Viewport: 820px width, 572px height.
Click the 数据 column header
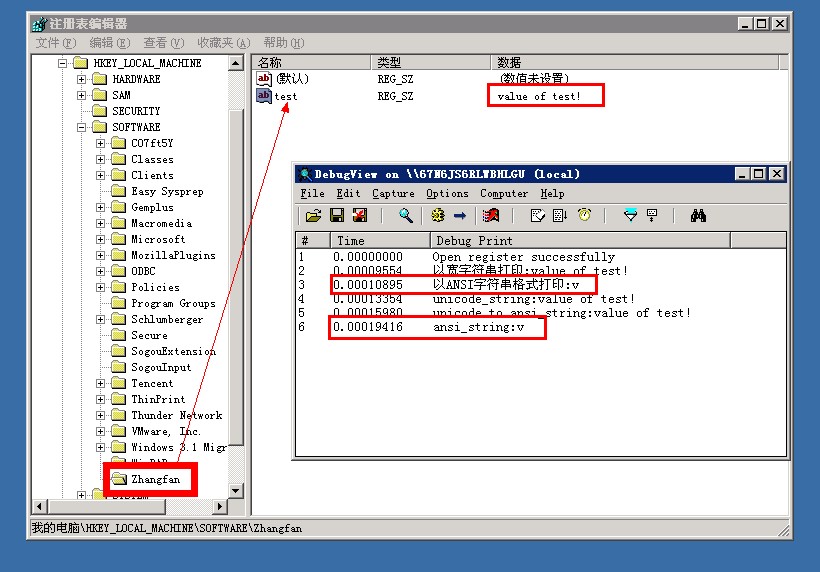[635, 63]
